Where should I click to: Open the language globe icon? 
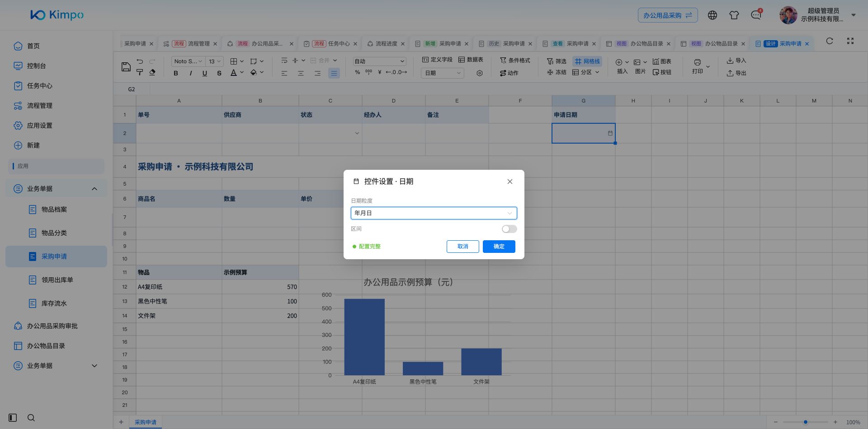click(x=712, y=15)
